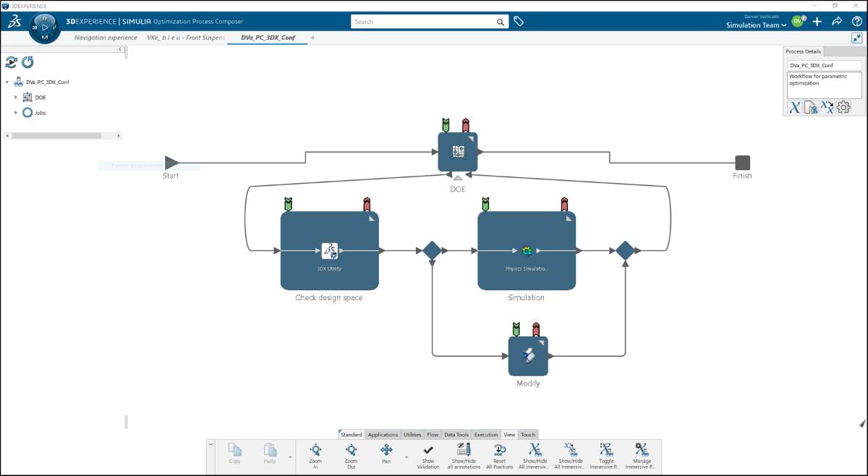Add a new tab with the plus
868x476 pixels.
point(312,38)
